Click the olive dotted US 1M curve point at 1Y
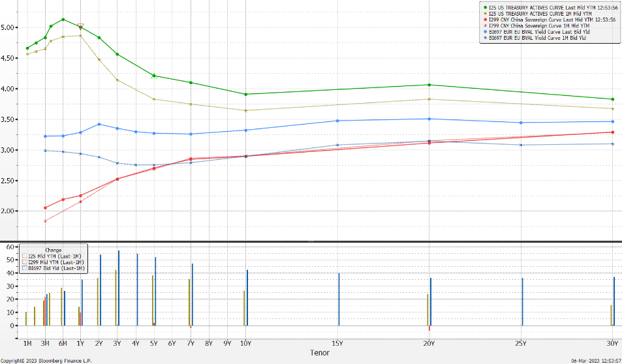Screen dimensions: 622x364 80,35
